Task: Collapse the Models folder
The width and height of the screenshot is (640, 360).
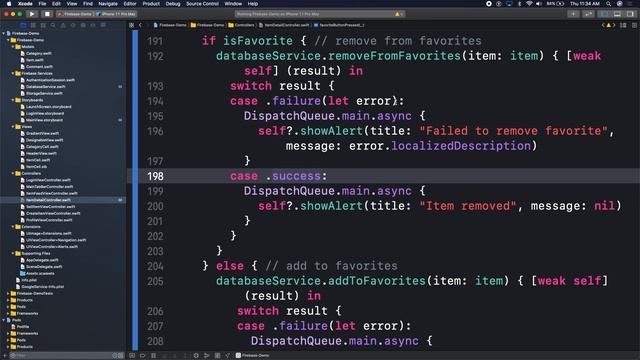Action: (13, 47)
